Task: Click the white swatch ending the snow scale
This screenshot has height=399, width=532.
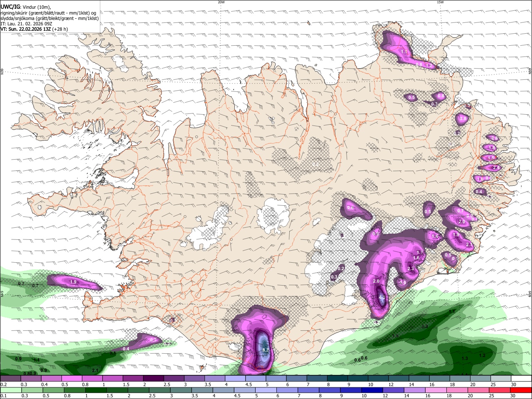Action: 521,379
